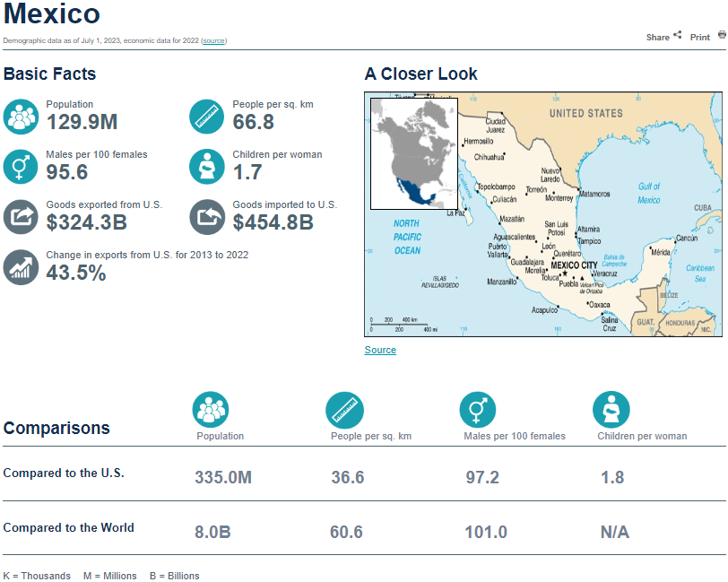Screen dimensions: 728x582
Task: Click the Population icon in Basic Facts
Action: point(21,117)
